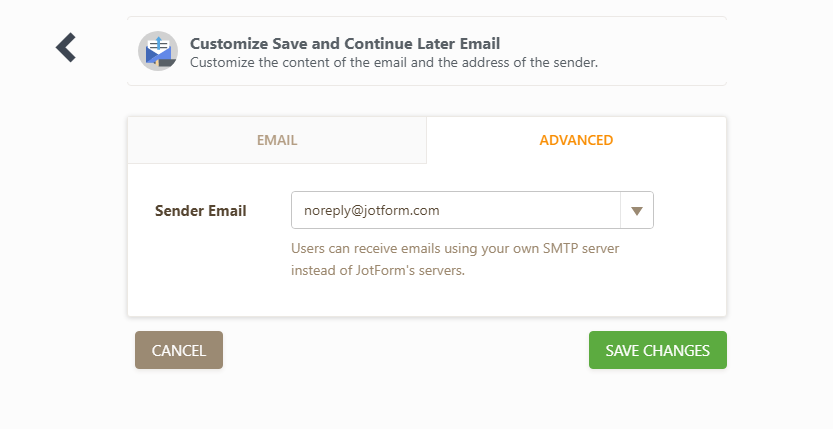This screenshot has width=833, height=429.
Task: Click the circular mail icon beside title
Action: pos(158,51)
